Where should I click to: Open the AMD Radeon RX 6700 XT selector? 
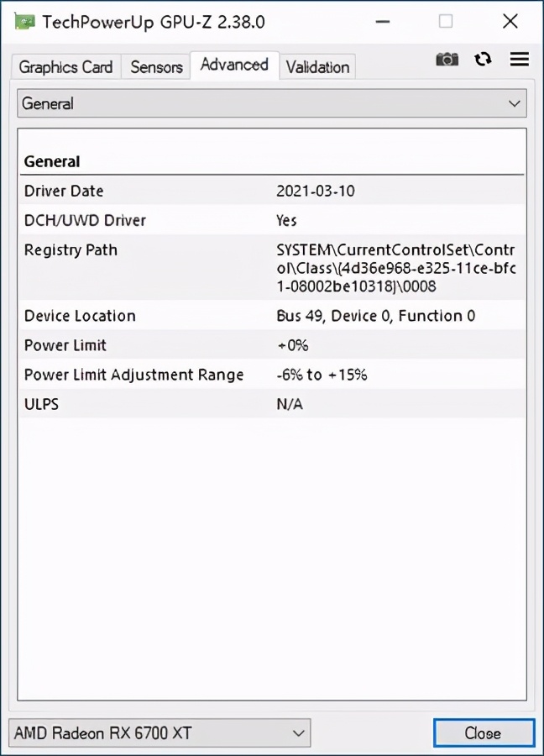(x=160, y=733)
